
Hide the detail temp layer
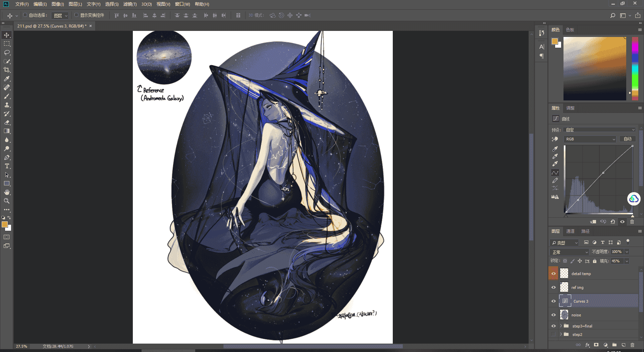pyautogui.click(x=553, y=273)
